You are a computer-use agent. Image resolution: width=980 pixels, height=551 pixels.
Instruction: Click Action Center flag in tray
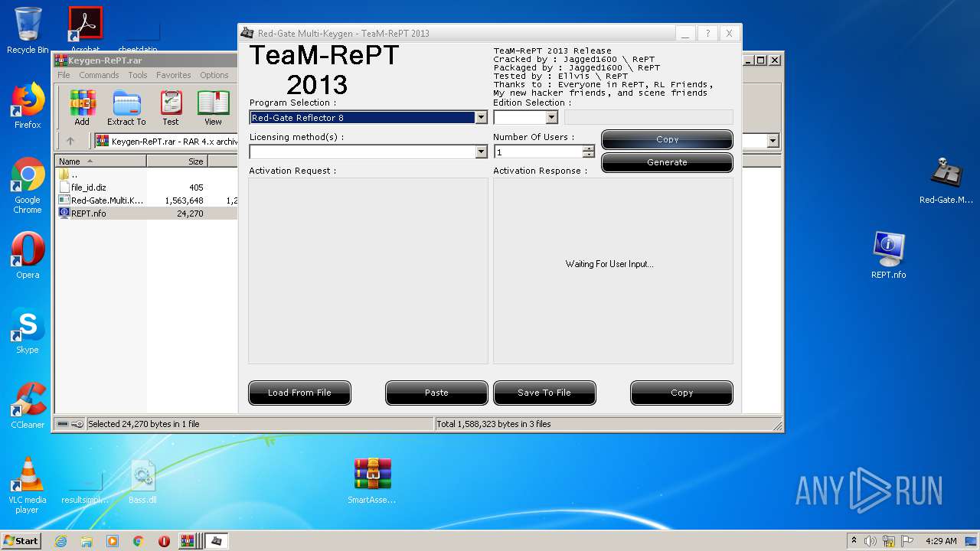(x=907, y=541)
